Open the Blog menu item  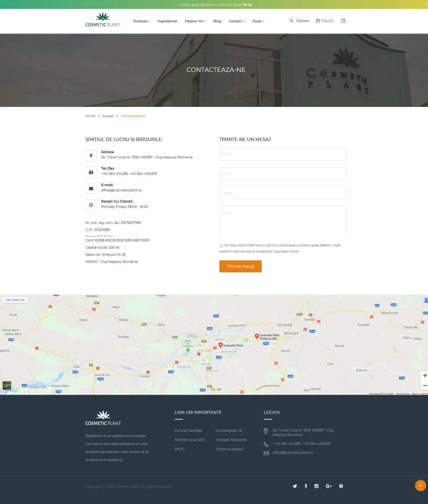217,21
